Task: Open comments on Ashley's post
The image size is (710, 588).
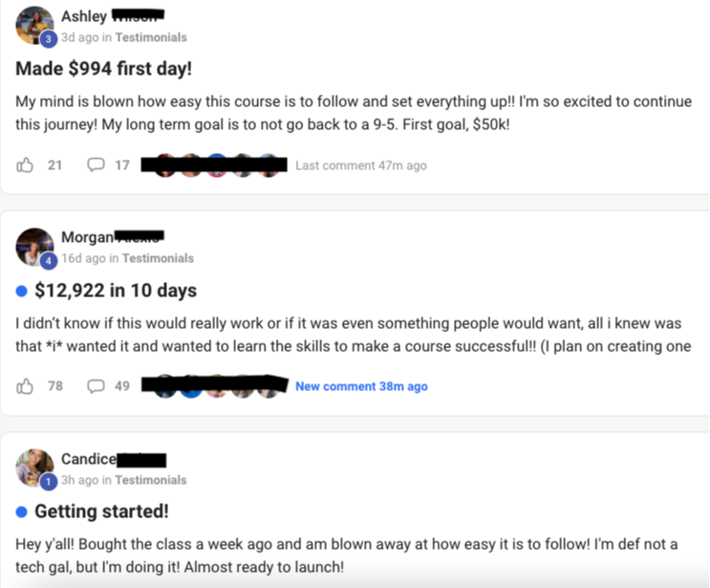Action: click(x=97, y=164)
